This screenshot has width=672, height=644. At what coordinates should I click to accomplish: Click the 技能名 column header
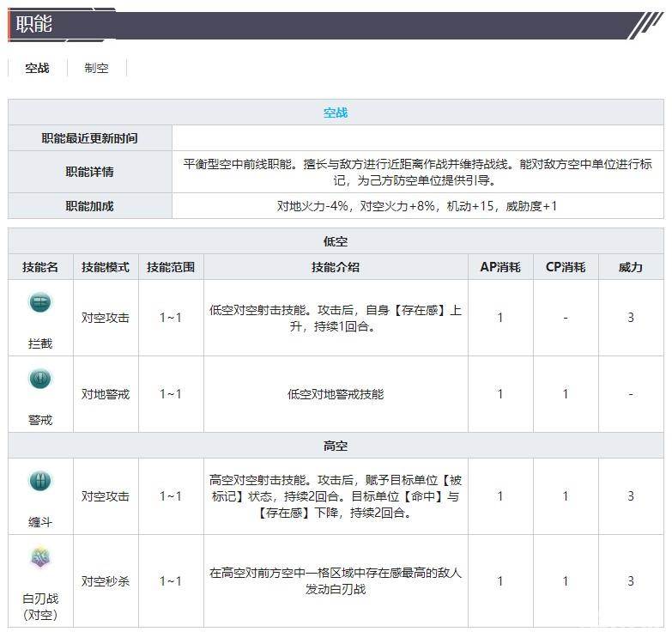click(x=40, y=267)
